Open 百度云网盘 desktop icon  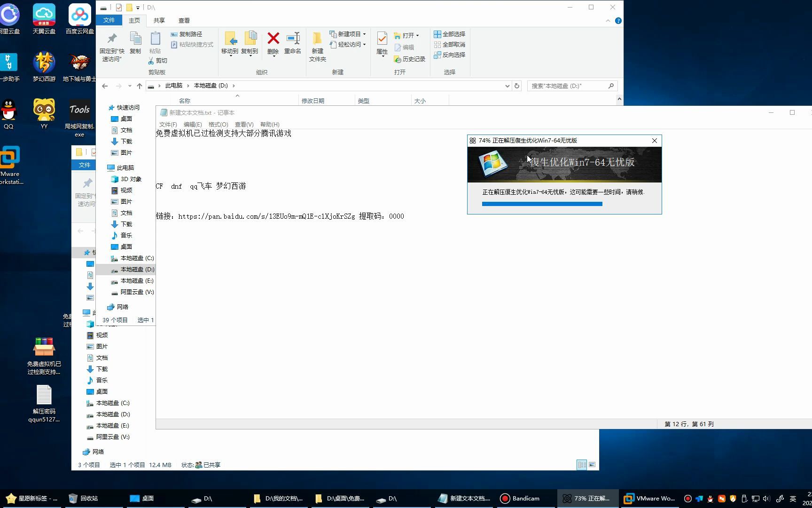click(80, 19)
